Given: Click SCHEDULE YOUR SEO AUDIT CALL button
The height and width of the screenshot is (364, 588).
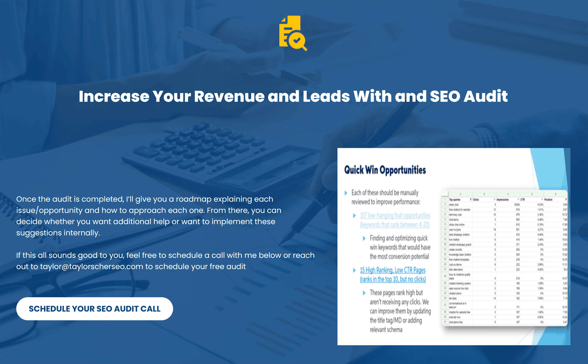Looking at the screenshot, I should coord(94,308).
